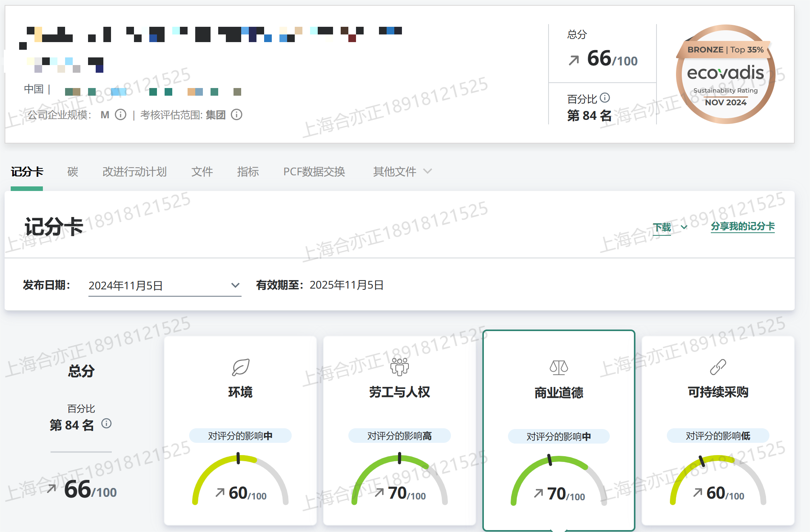Click info icon next to 百分比 in header
The image size is (810, 532).
tap(605, 98)
